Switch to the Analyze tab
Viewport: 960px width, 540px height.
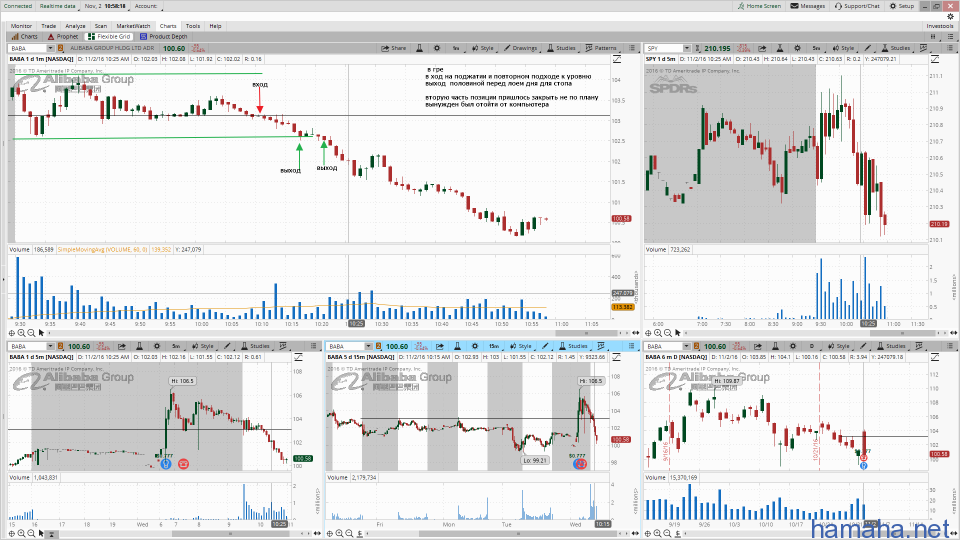75,26
